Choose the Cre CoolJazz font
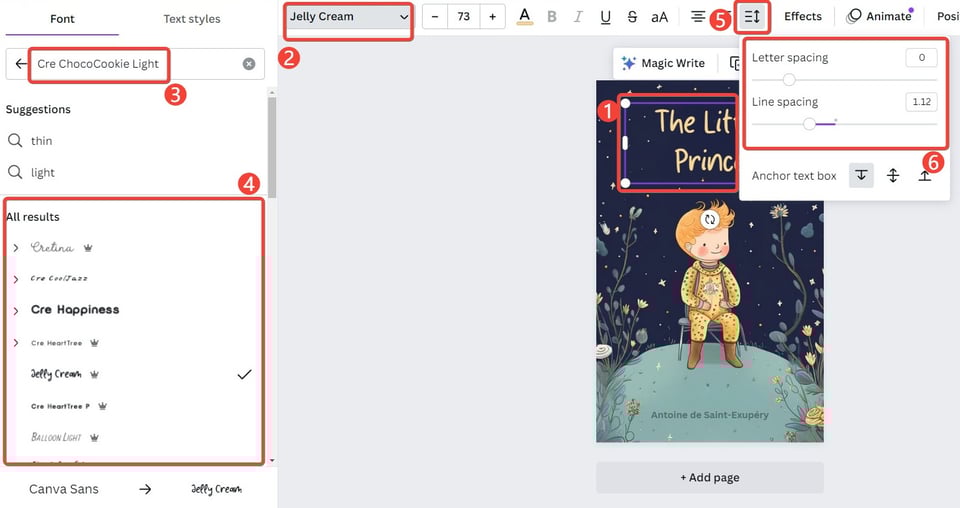The image size is (960, 508). click(x=59, y=278)
